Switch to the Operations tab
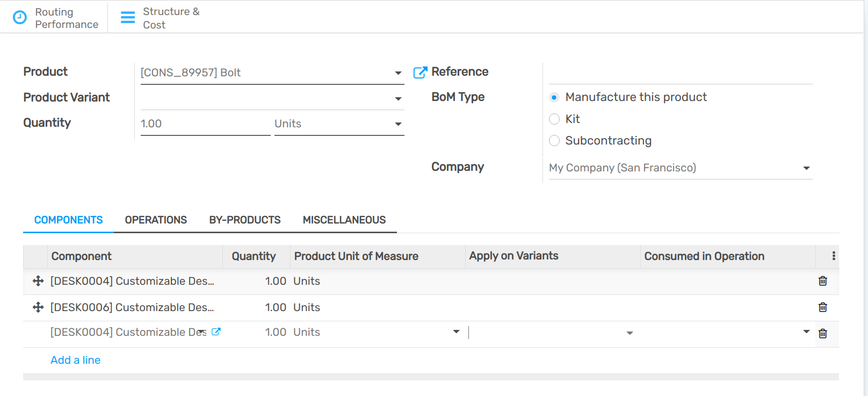Viewport: 868px width, 396px height. coord(156,220)
